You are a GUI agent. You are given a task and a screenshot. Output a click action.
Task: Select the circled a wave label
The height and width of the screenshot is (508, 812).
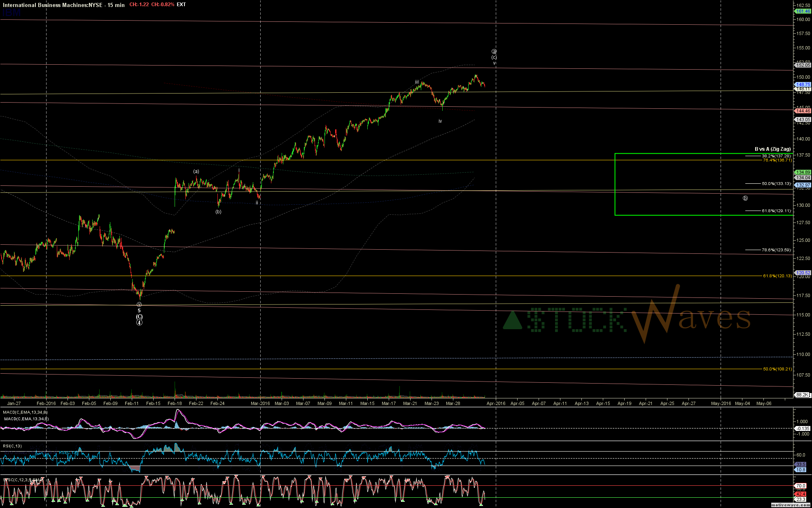494,52
